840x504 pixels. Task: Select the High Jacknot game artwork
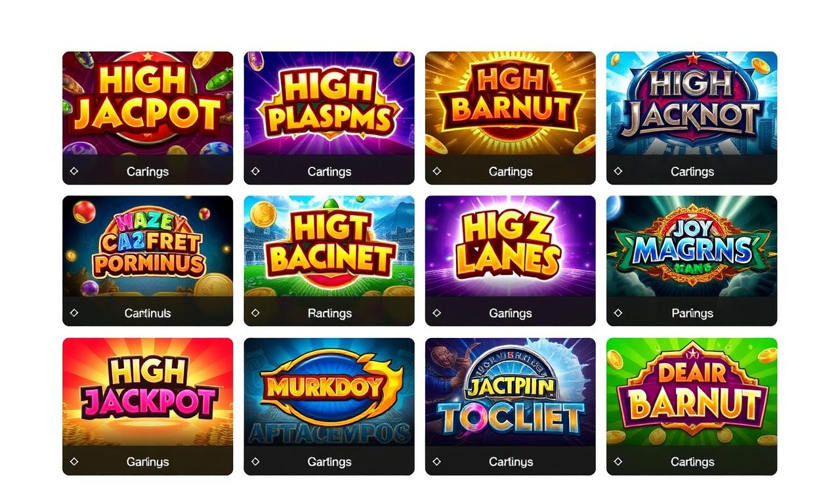(x=692, y=104)
